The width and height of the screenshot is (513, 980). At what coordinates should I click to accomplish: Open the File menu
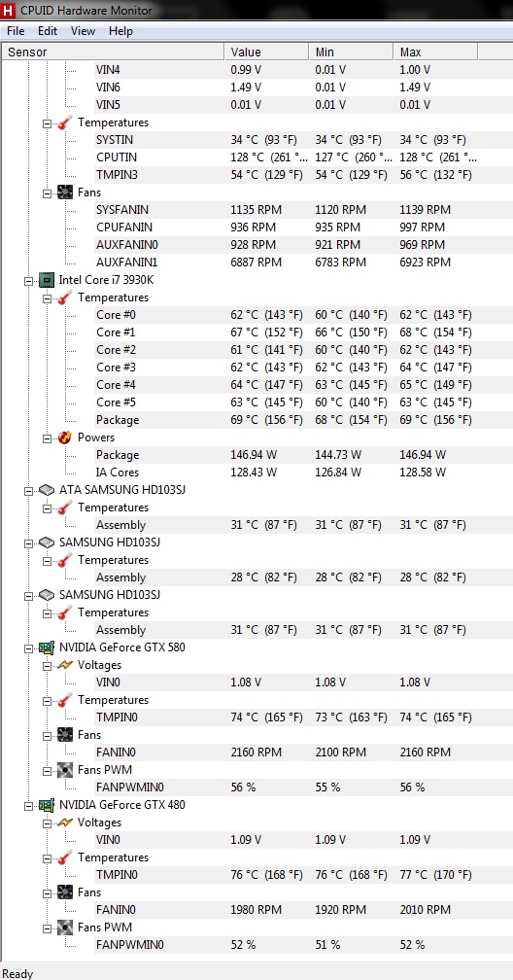click(16, 31)
